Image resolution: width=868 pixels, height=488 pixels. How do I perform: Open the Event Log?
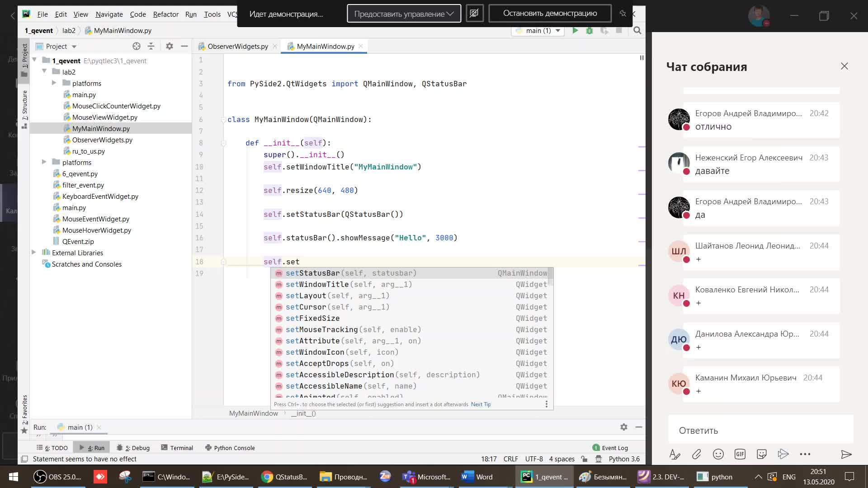pos(610,448)
